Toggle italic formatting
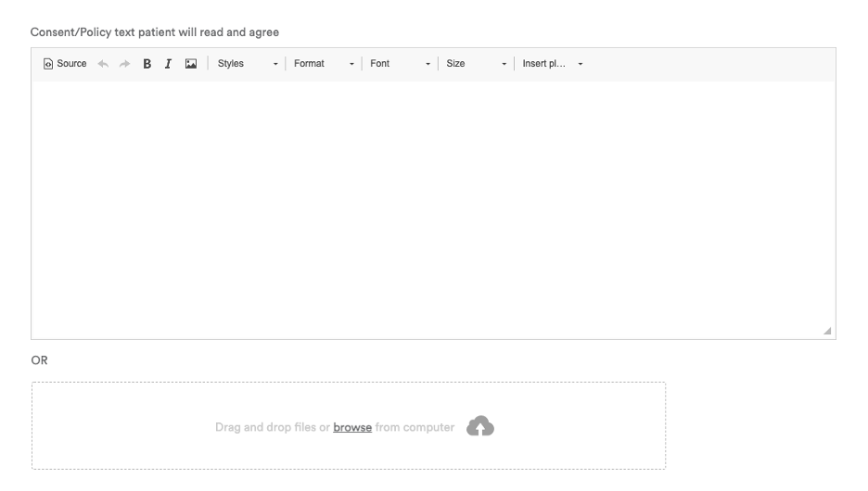The width and height of the screenshot is (868, 491). [x=168, y=64]
